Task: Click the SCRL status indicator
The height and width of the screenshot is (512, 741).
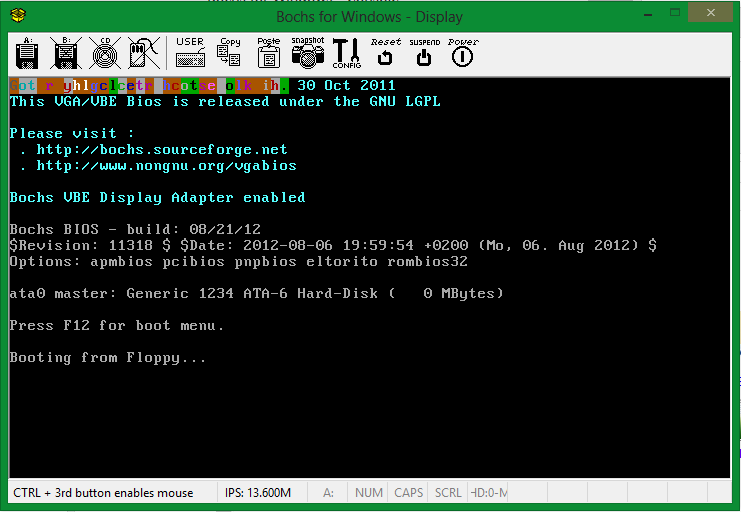Action: tap(448, 493)
